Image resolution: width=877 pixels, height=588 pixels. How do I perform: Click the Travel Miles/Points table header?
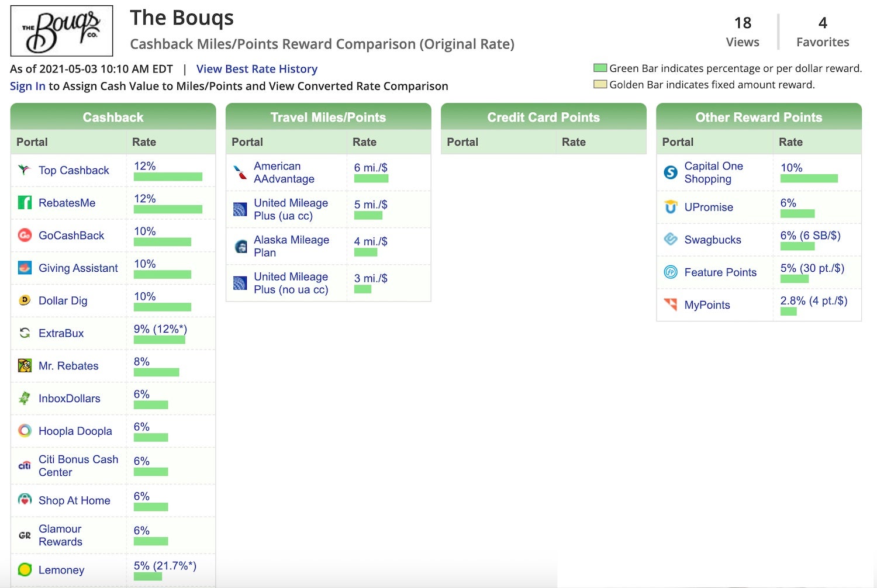coord(328,117)
